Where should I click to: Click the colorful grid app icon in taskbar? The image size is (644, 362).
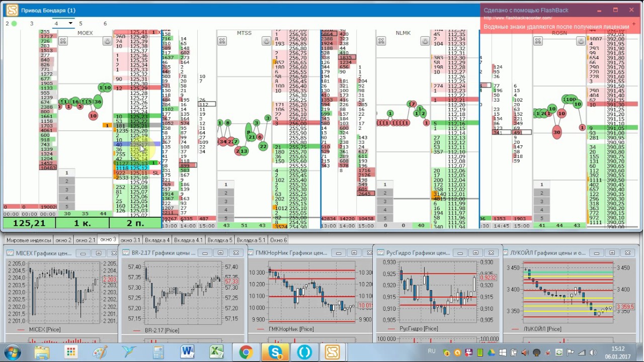click(71, 352)
